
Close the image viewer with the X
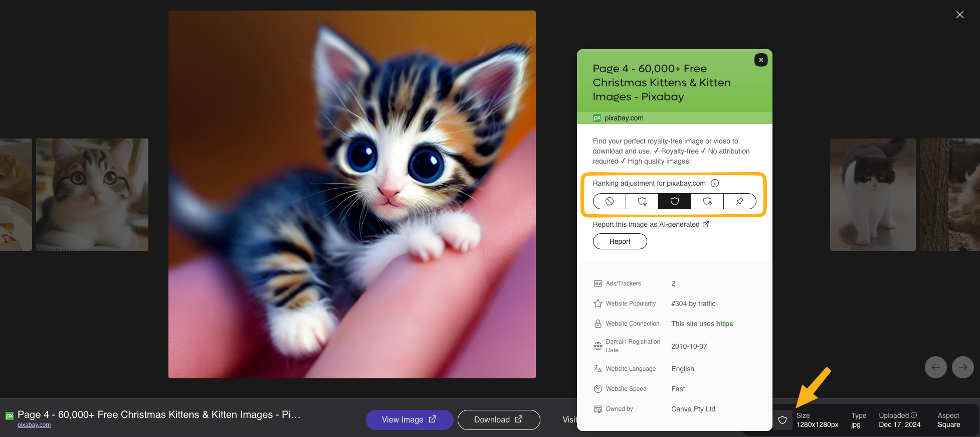pyautogui.click(x=960, y=15)
